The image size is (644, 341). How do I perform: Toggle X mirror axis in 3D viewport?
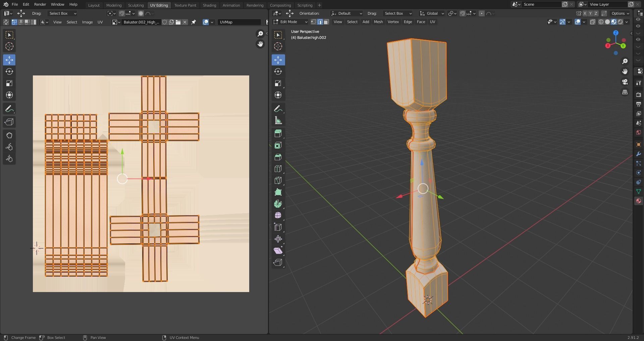[585, 13]
